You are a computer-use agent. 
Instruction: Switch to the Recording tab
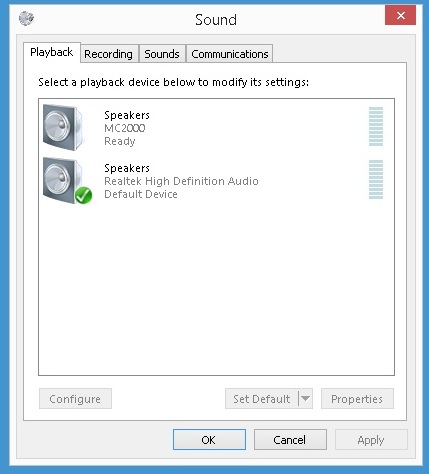pos(109,54)
